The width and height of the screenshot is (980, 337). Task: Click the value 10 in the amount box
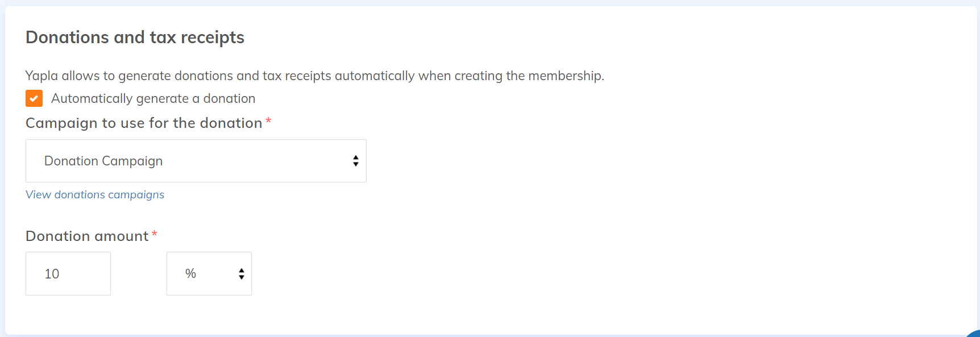[52, 274]
